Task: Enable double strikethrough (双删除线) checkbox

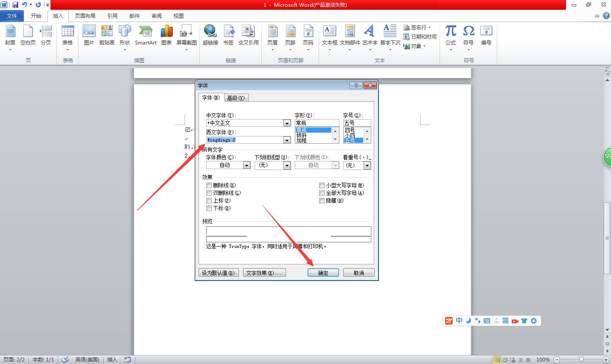Action: (209, 193)
